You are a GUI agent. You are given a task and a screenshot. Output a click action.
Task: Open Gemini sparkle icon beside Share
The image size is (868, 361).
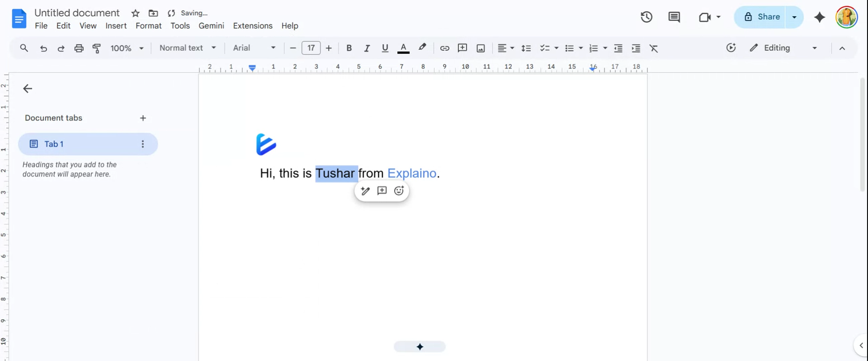click(820, 17)
